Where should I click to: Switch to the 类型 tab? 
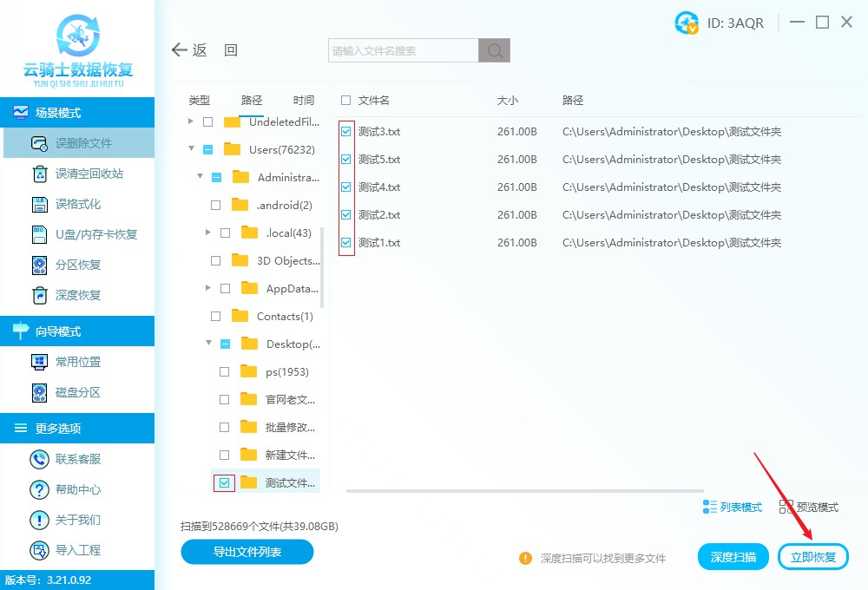[x=200, y=101]
